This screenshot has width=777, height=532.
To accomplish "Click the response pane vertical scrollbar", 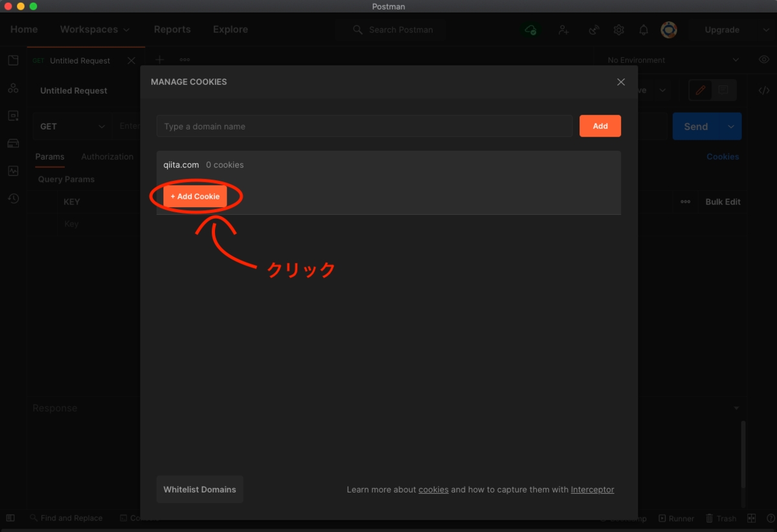I will (743, 454).
